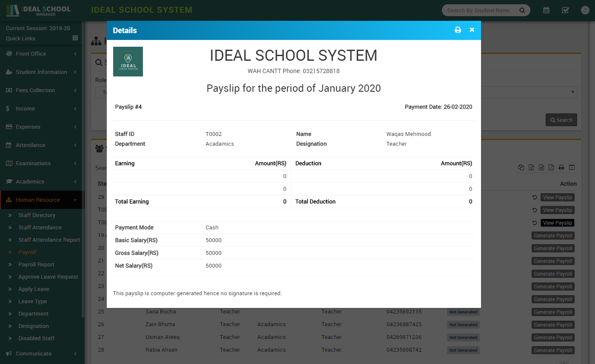Screen dimensions: 595x364
Task: Open Leave Type submenu item
Action: click(x=33, y=302)
